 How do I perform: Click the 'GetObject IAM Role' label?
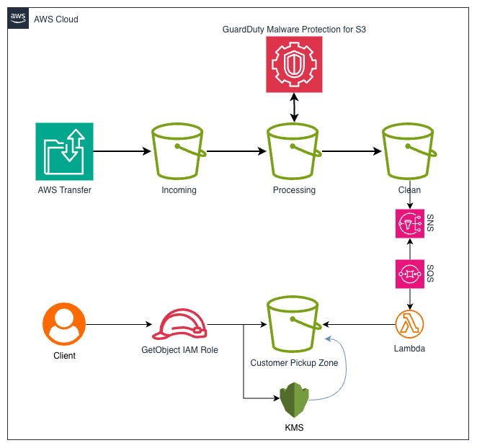coord(180,350)
